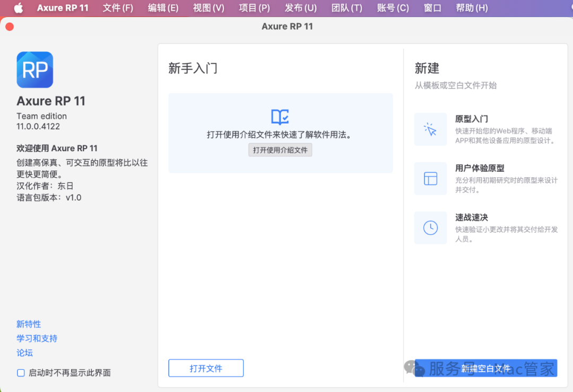Open the 新特性 link

pyautogui.click(x=29, y=324)
